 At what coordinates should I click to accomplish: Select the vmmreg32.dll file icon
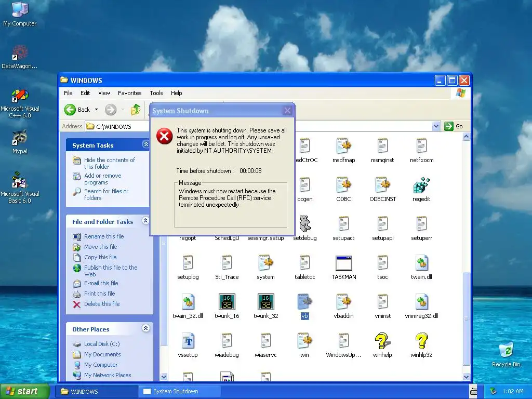[421, 302]
